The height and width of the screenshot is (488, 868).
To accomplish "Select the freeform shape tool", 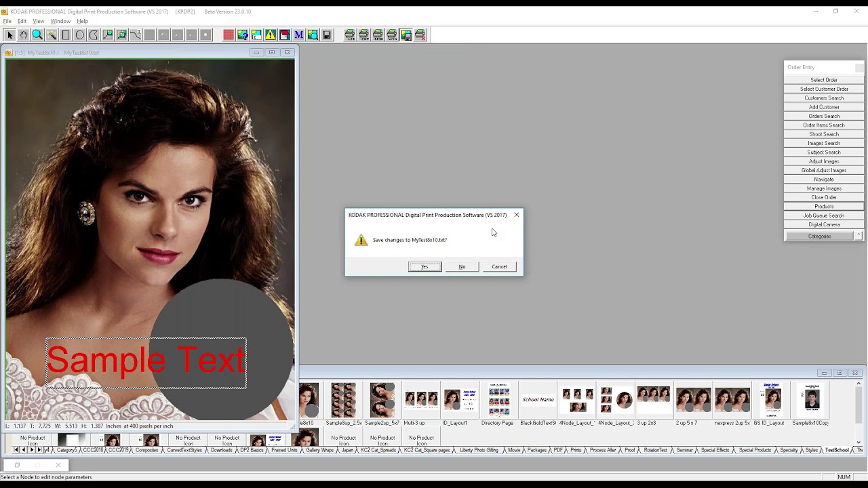I will [x=94, y=35].
